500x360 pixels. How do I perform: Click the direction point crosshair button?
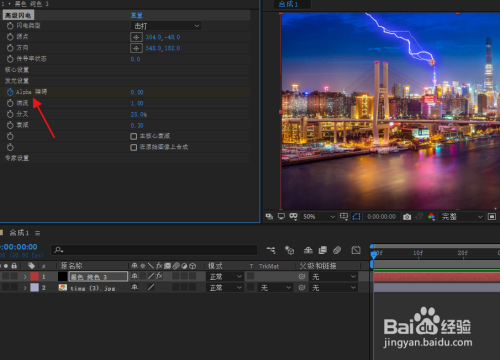[136, 48]
